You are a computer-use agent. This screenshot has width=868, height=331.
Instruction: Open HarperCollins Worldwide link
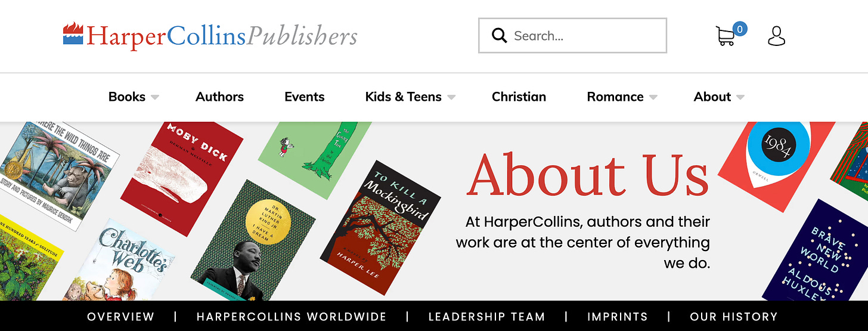[292, 317]
